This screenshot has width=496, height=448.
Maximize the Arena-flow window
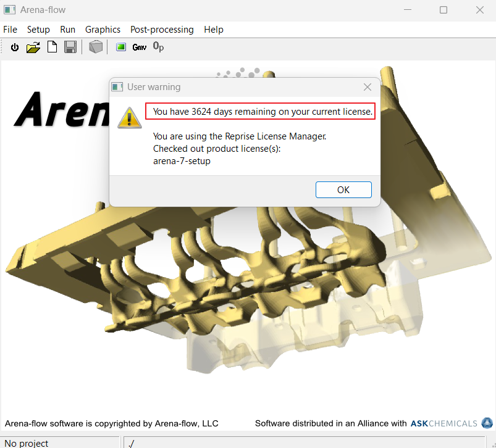(x=443, y=10)
